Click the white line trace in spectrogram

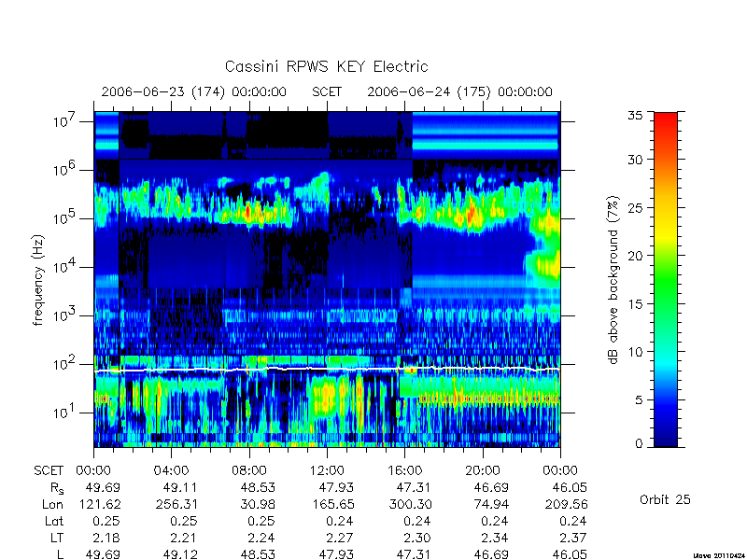[327, 369]
